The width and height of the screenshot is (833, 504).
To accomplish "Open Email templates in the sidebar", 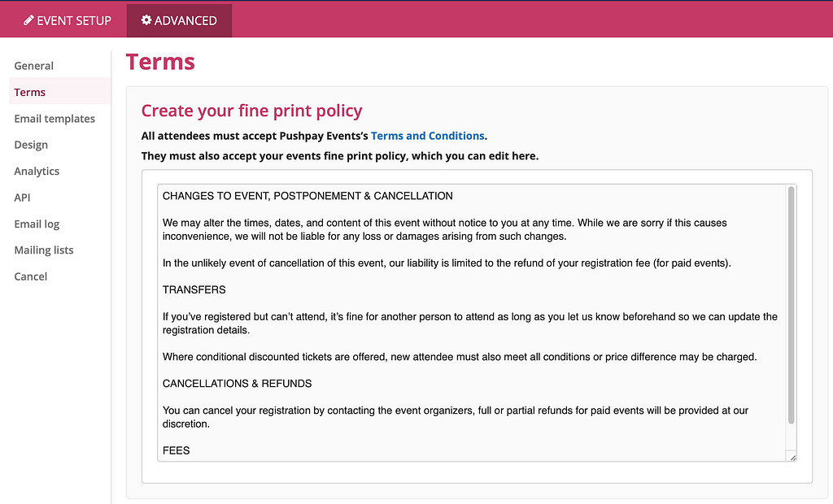I will pos(55,119).
